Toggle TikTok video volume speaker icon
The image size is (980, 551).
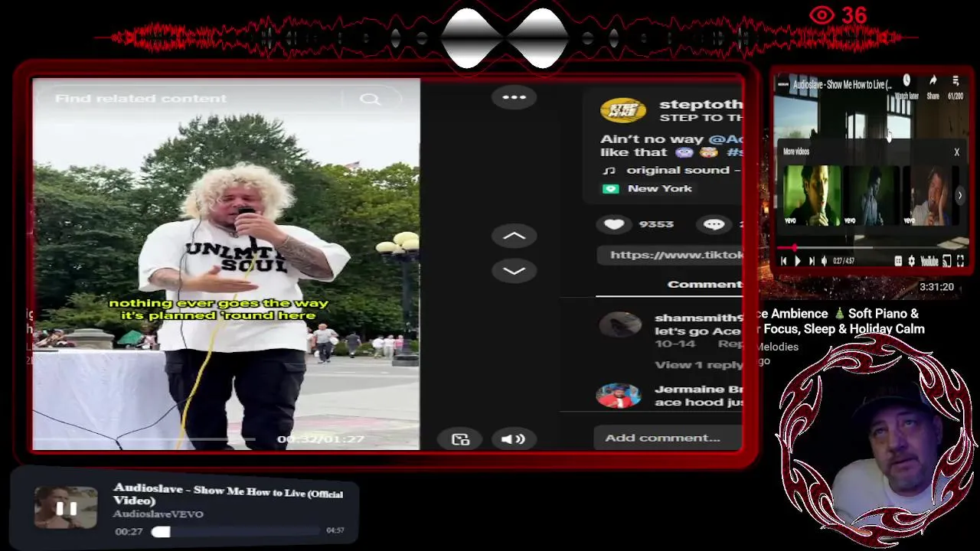coord(513,439)
